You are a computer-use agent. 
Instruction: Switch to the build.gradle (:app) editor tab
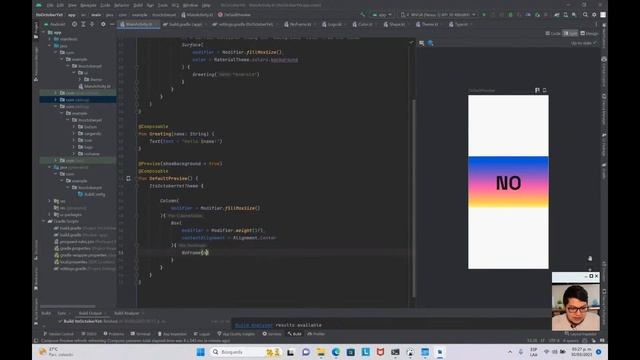185,24
